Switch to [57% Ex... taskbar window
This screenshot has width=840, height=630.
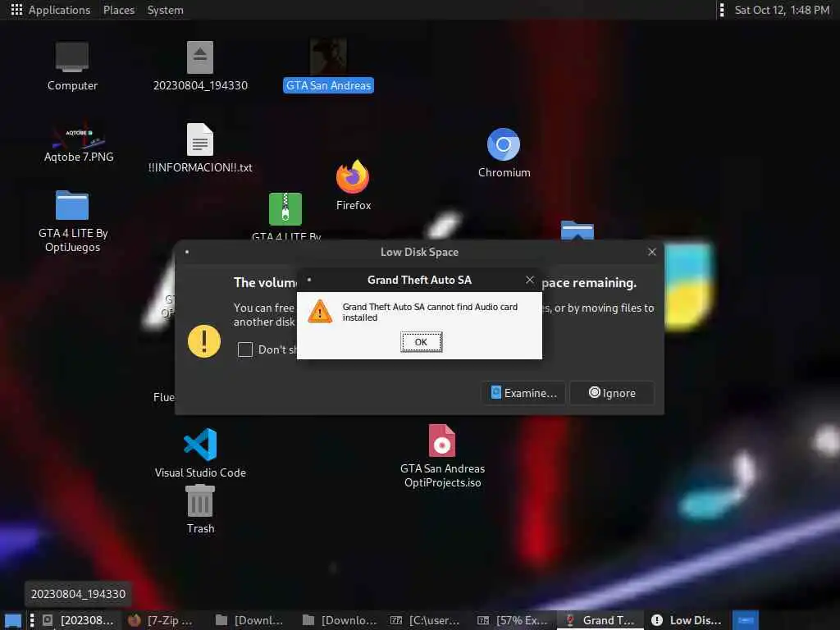[x=513, y=620]
